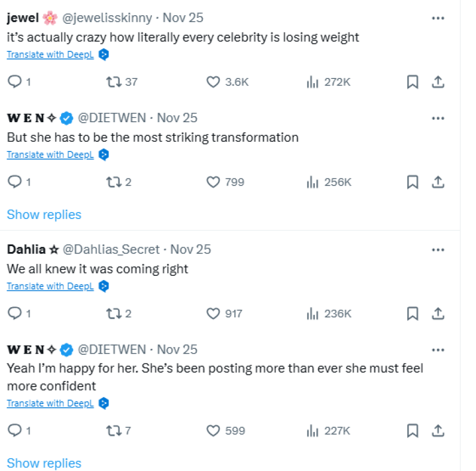Share jewel's tweet via share icon
This screenshot has width=476, height=471.
point(438,82)
